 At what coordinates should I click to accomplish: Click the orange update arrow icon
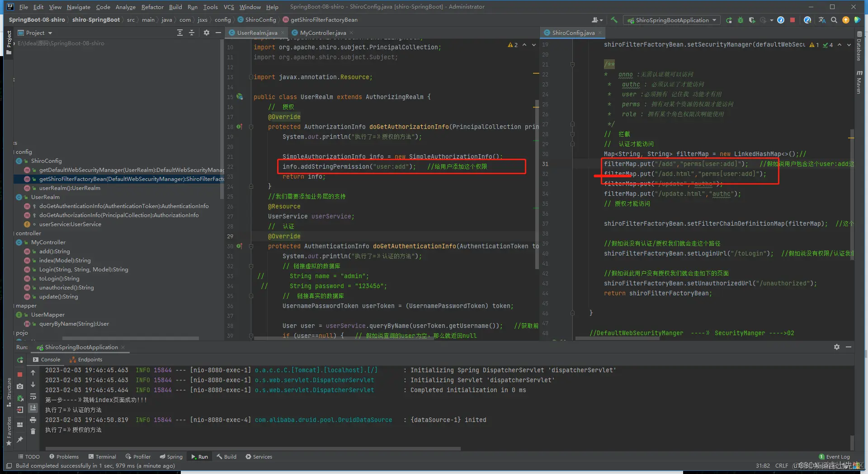[846, 20]
